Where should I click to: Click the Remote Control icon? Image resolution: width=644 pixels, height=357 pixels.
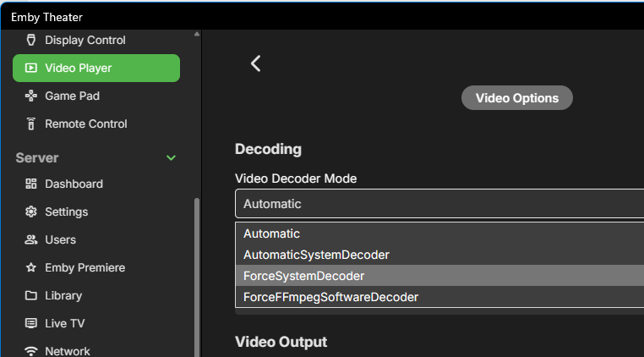pos(31,124)
